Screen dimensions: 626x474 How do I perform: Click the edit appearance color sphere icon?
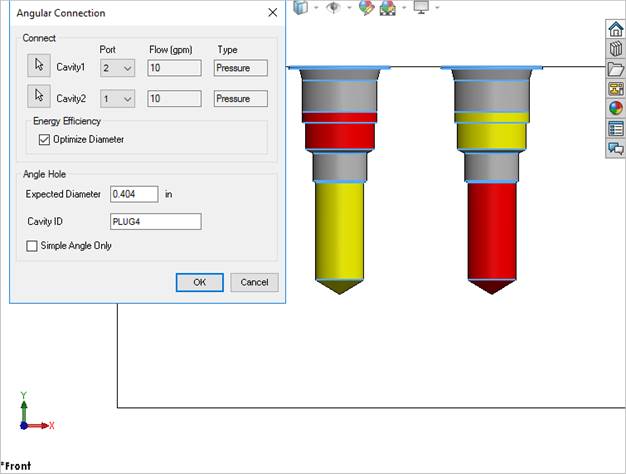click(x=366, y=8)
